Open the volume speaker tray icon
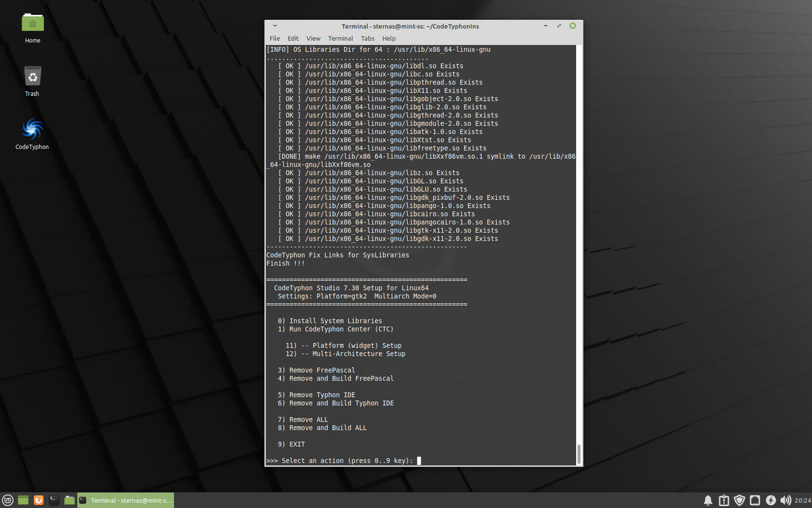 click(x=786, y=500)
